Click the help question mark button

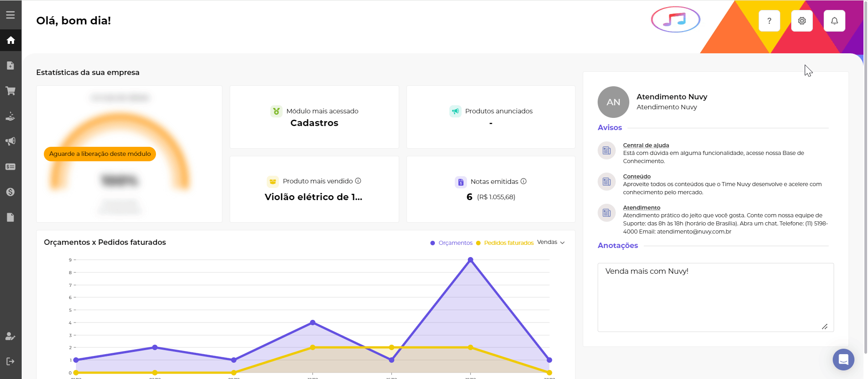click(x=769, y=21)
